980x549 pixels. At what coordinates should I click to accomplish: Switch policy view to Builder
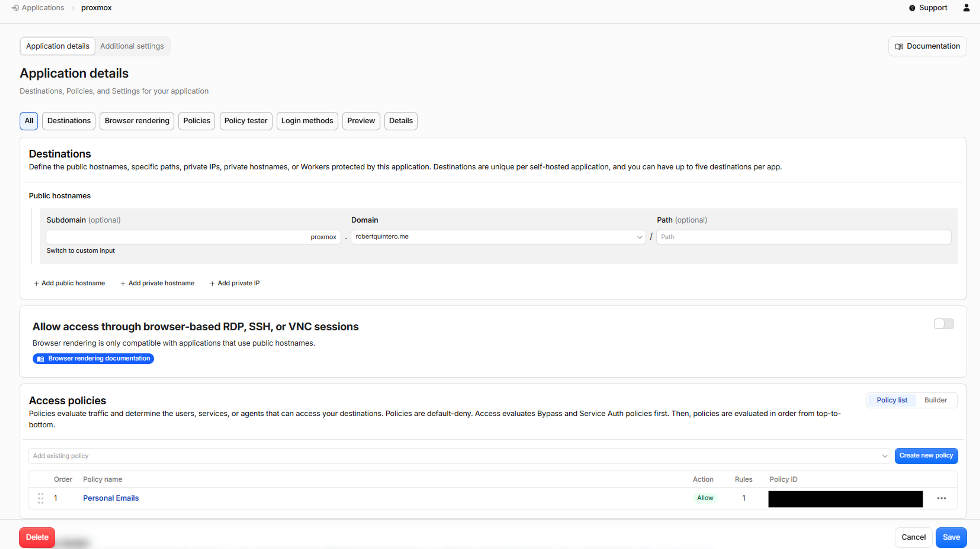(936, 400)
